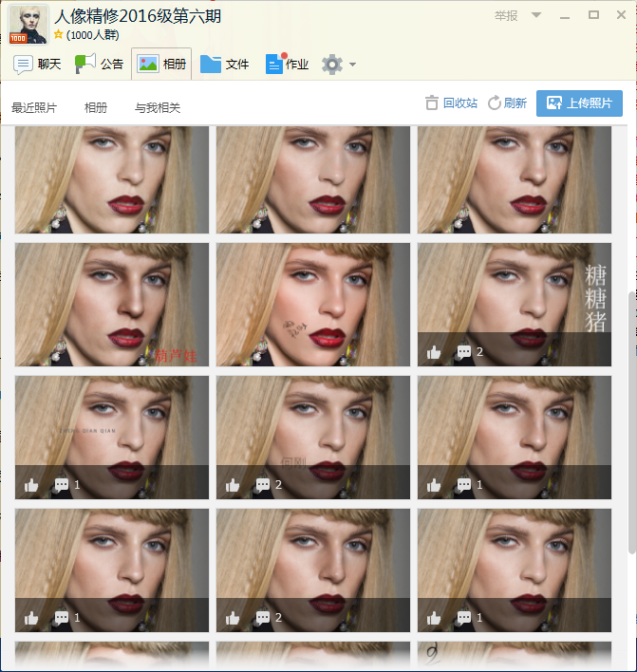The image size is (637, 672).
Task: Click the 举报 report link
Action: click(x=506, y=16)
